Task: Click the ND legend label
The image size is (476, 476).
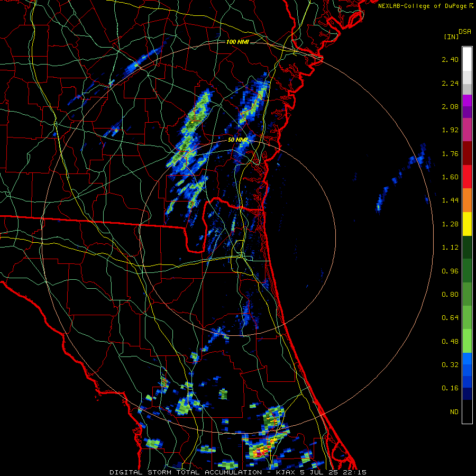Action: (x=454, y=412)
